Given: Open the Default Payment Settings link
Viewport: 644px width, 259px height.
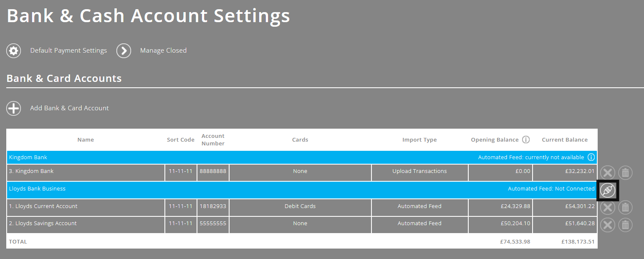Looking at the screenshot, I should [68, 50].
